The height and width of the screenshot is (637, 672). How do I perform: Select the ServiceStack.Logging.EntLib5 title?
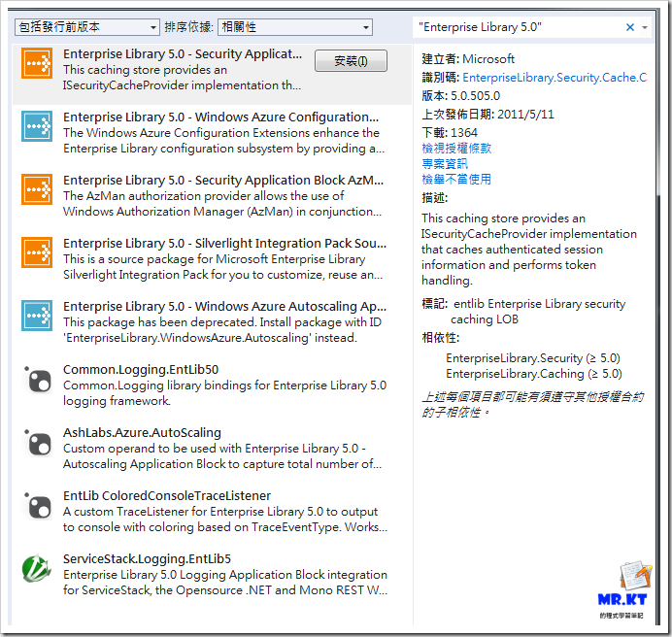147,559
